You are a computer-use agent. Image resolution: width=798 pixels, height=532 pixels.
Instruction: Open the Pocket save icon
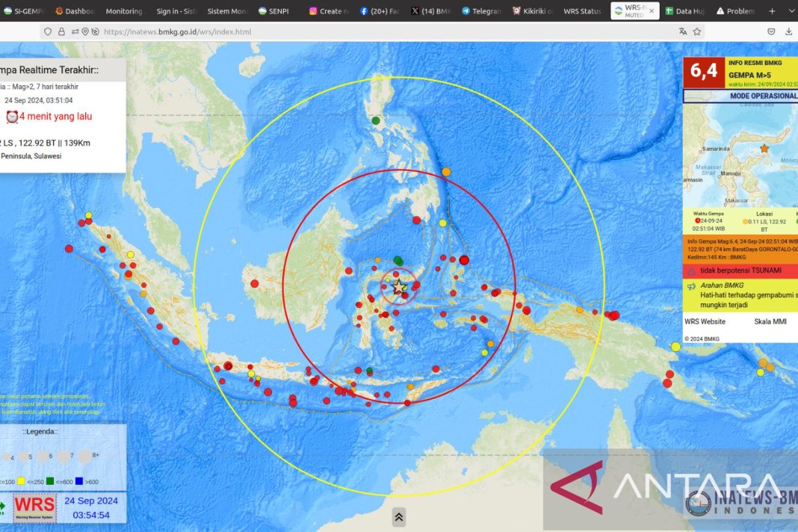pyautogui.click(x=771, y=31)
